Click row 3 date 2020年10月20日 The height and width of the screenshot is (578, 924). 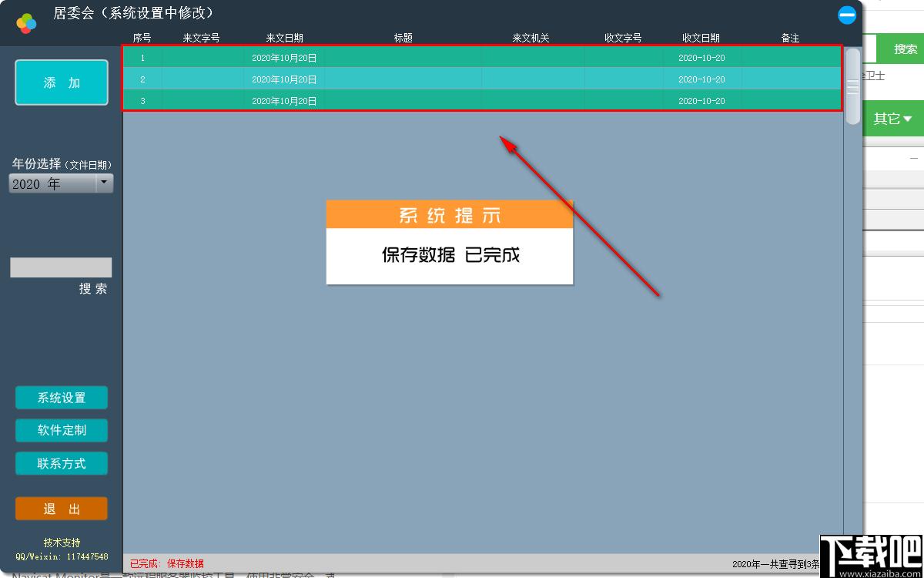284,101
